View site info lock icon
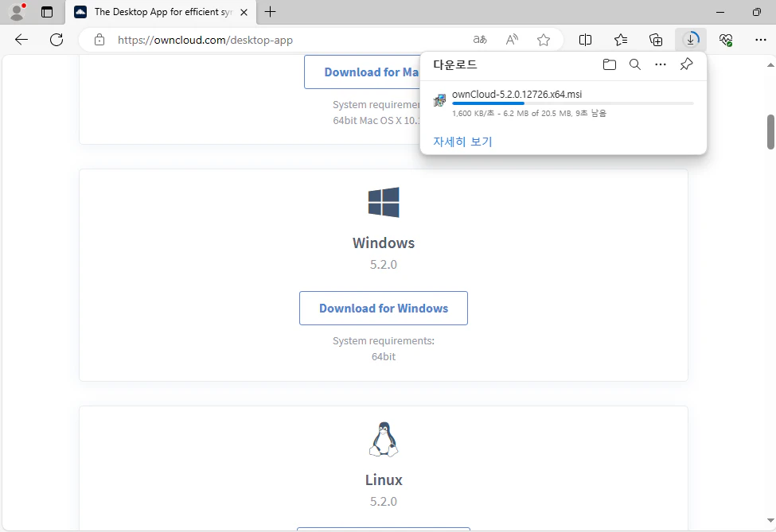Viewport: 776px width, 532px height. point(99,40)
